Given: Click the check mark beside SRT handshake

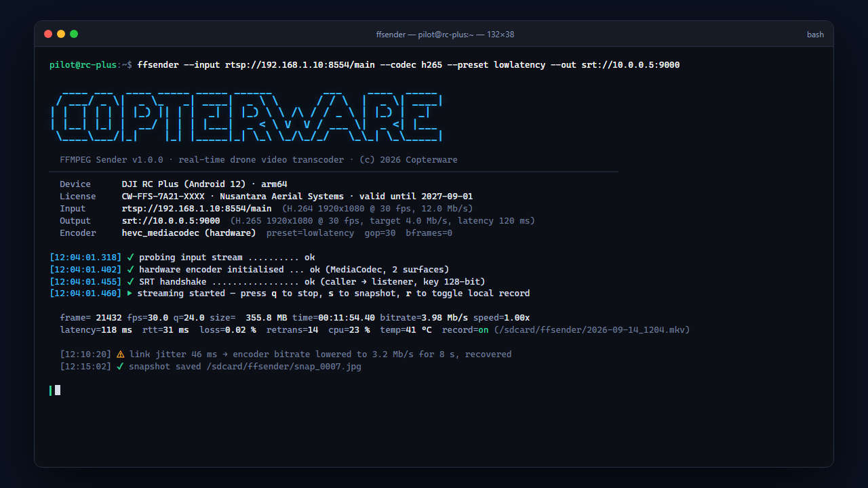Looking at the screenshot, I should click(130, 282).
